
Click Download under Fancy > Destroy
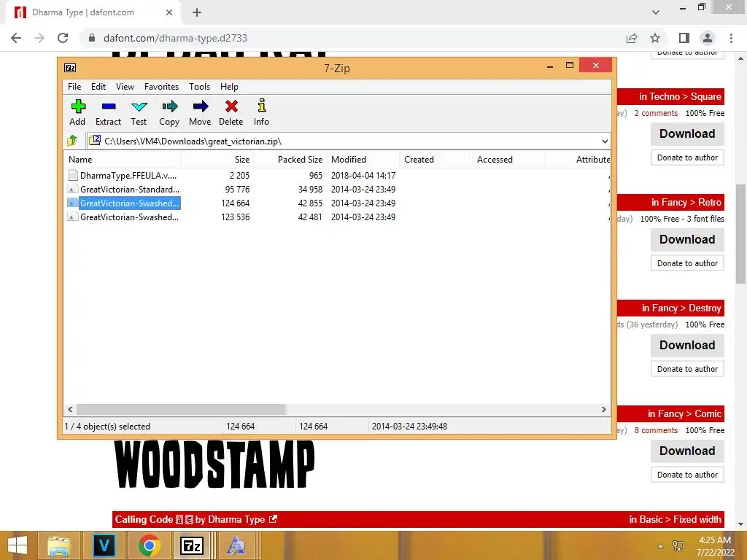tap(687, 345)
